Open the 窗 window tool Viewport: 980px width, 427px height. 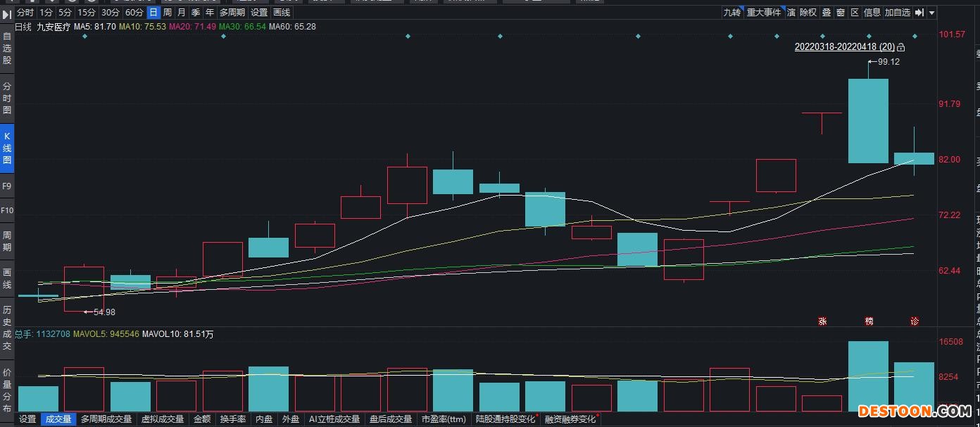(841, 13)
